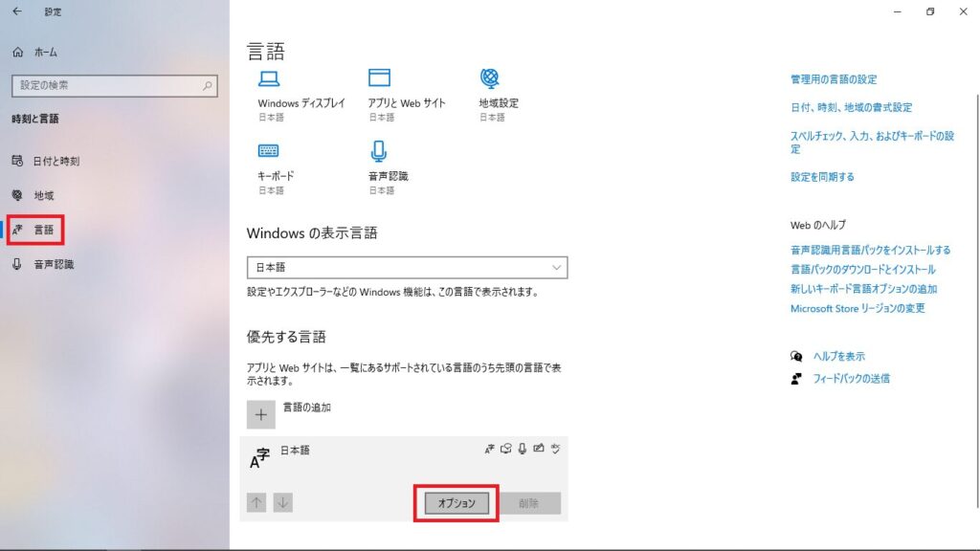
Task: Open 管理用の言語の設定 link
Action: 834,79
